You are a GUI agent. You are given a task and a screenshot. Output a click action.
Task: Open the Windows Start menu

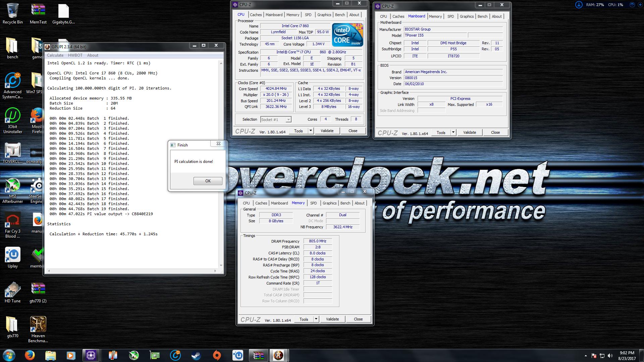9,355
